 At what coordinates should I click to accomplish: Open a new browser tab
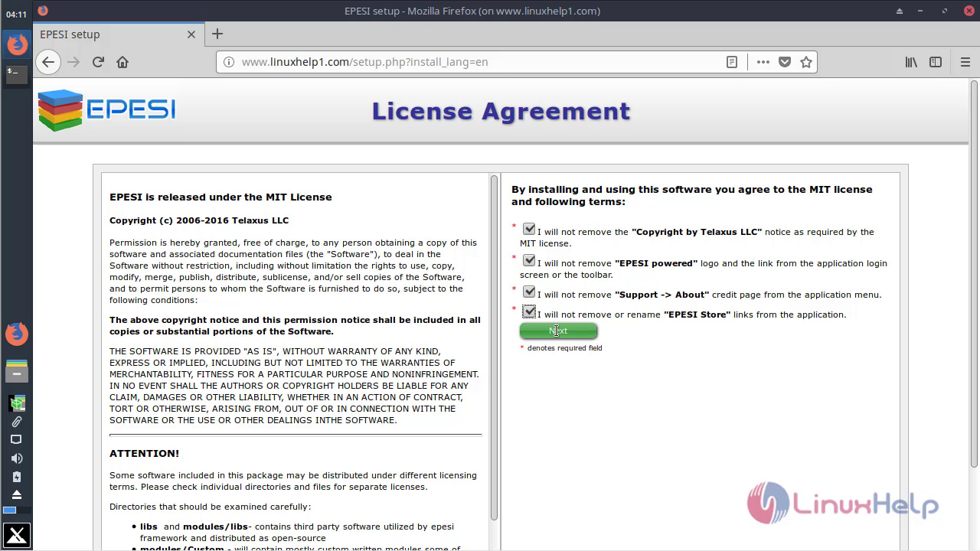click(217, 34)
